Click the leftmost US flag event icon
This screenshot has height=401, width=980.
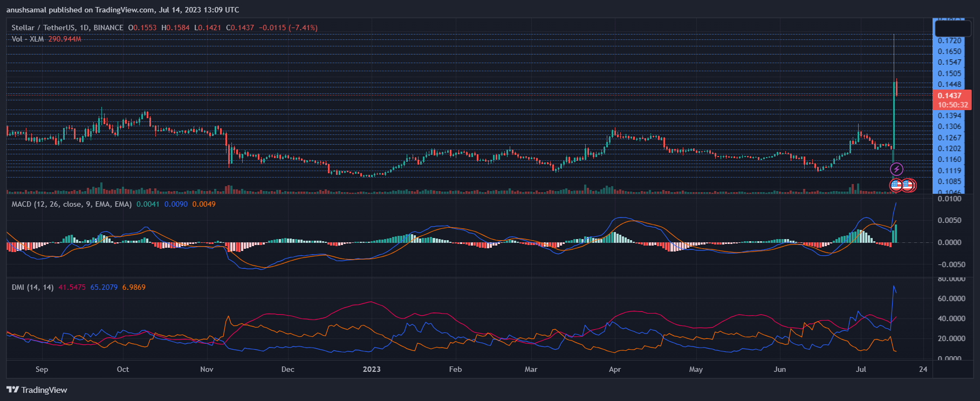[896, 185]
